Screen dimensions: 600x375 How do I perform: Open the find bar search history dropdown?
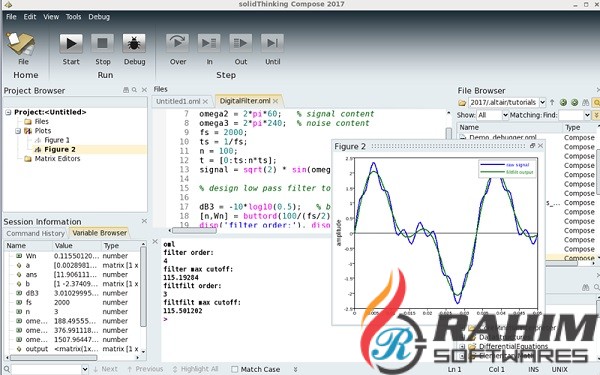tap(85, 369)
